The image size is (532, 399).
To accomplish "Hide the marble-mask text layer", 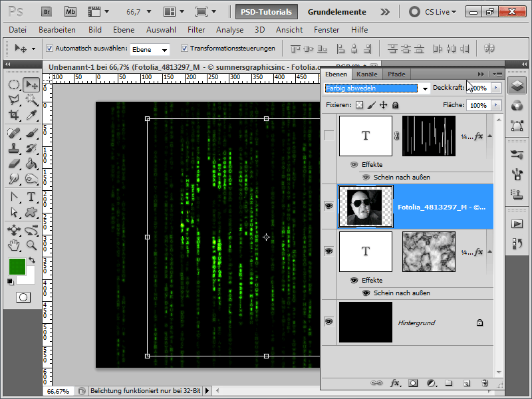I will point(329,251).
